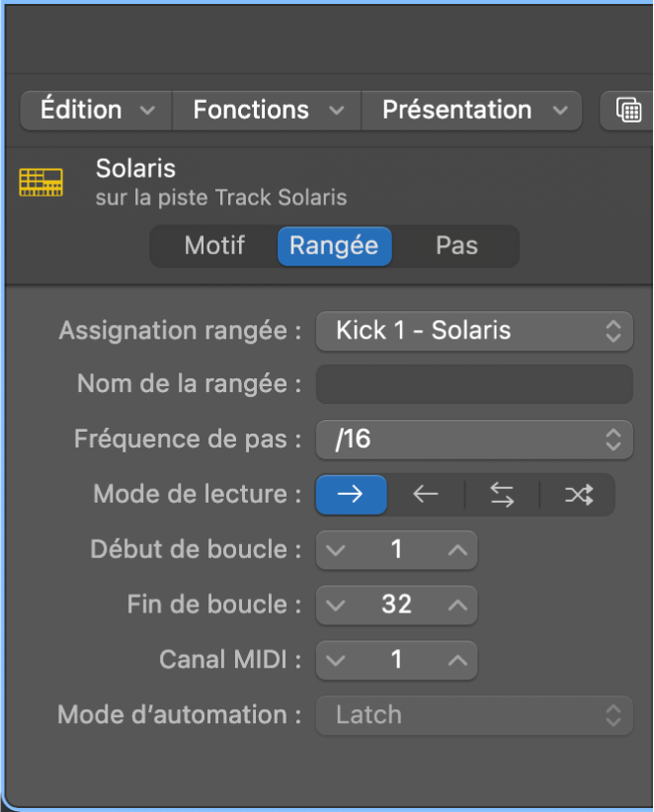Image resolution: width=654 pixels, height=812 pixels.
Task: Click the yellow pattern region icon
Action: [41, 183]
